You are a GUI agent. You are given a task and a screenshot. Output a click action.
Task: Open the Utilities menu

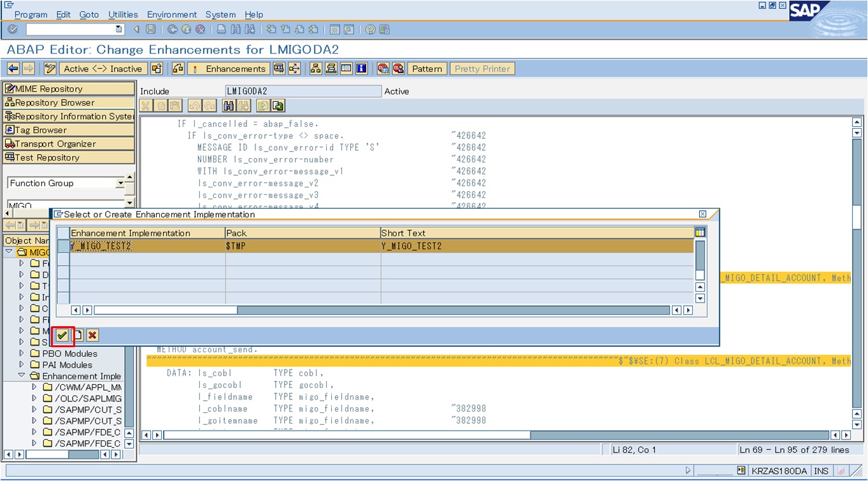click(122, 14)
